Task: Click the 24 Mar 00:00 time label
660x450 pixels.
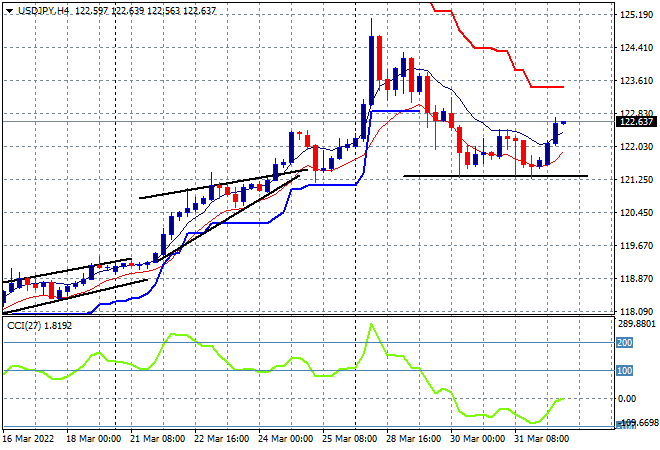Action: coord(285,439)
